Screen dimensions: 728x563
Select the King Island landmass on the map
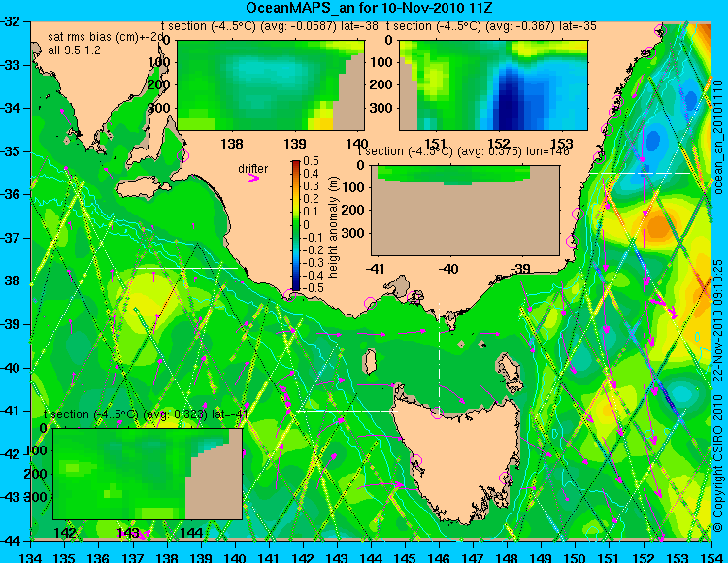[x=369, y=362]
